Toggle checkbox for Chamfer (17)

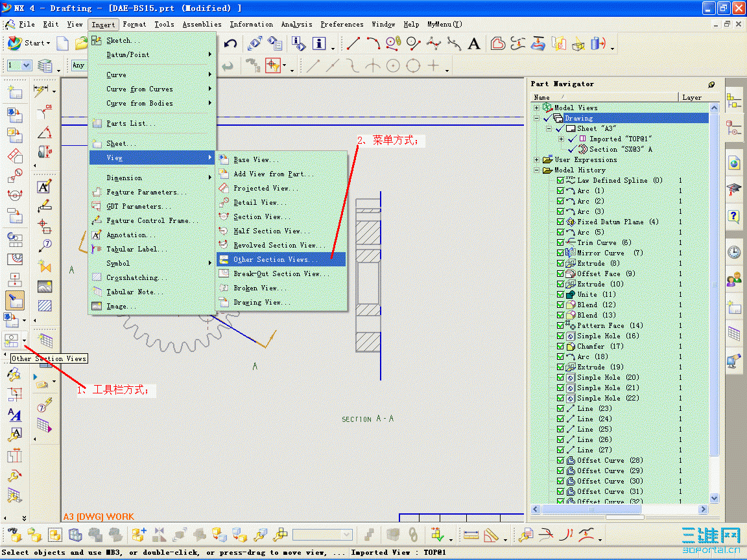tap(560, 347)
